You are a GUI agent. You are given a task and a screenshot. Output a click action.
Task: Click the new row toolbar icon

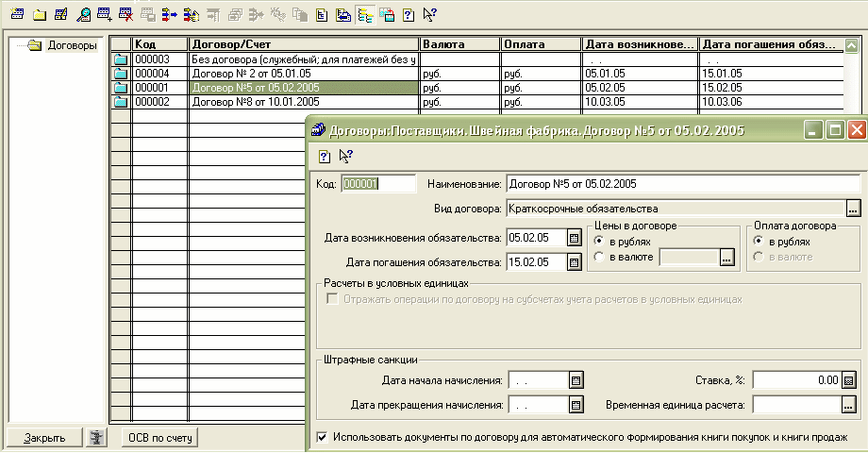(x=17, y=15)
